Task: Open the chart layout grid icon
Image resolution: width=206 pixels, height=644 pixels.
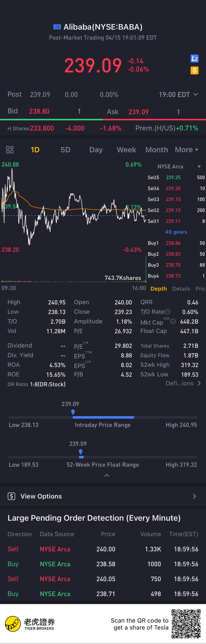Action: coord(10,150)
